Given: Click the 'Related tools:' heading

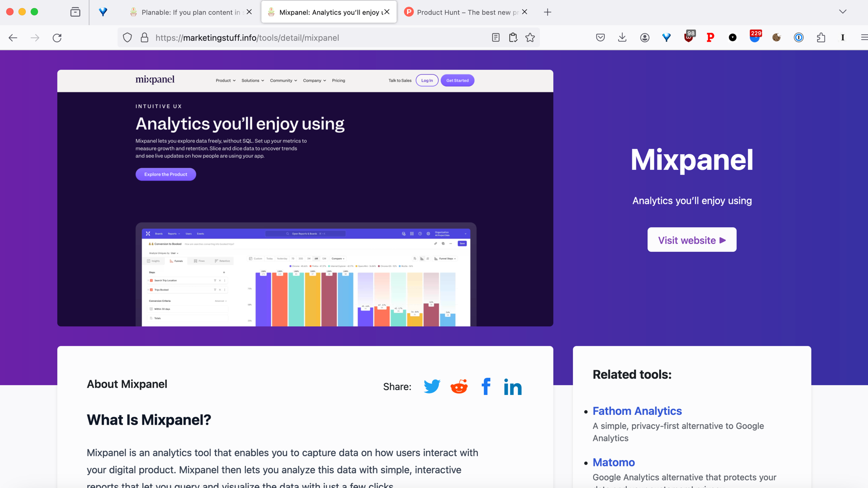Looking at the screenshot, I should (632, 375).
